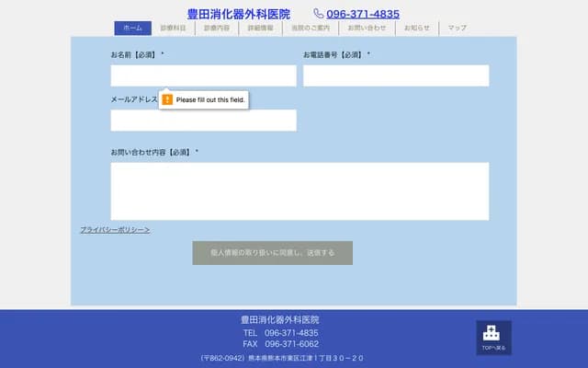The height and width of the screenshot is (368, 588).
Task: Open the 当院のご案内 navigation tab
Action: [x=311, y=29]
